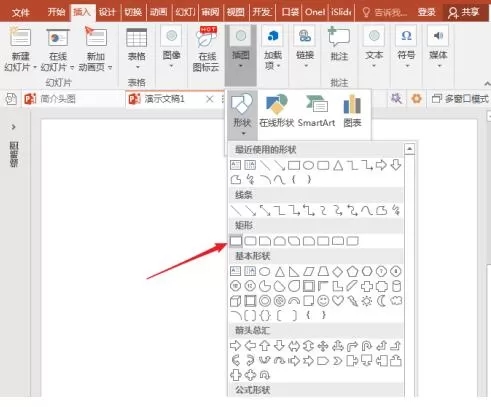Viewport: 491px width, 407px height.
Task: Select the line shape under 线条
Action: coord(236,210)
